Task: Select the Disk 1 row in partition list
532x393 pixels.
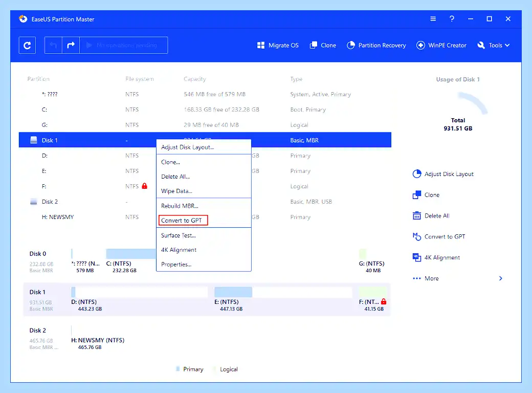Action: pyautogui.click(x=205, y=140)
